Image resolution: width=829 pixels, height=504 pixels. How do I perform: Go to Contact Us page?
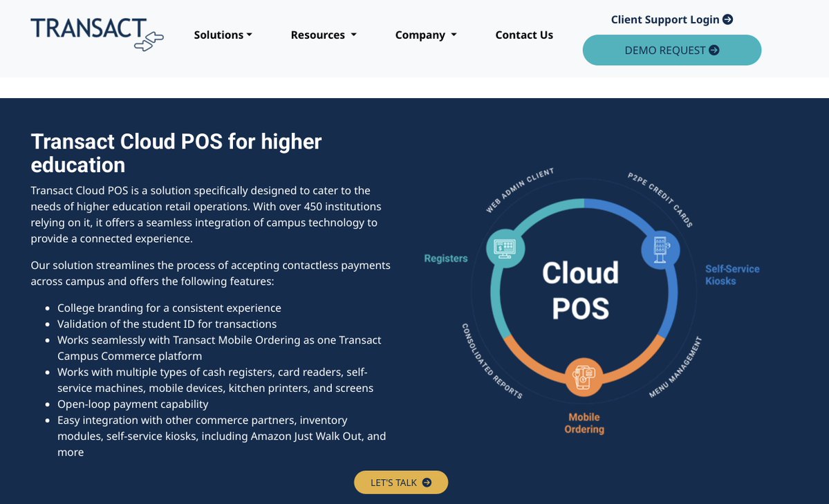coord(524,35)
